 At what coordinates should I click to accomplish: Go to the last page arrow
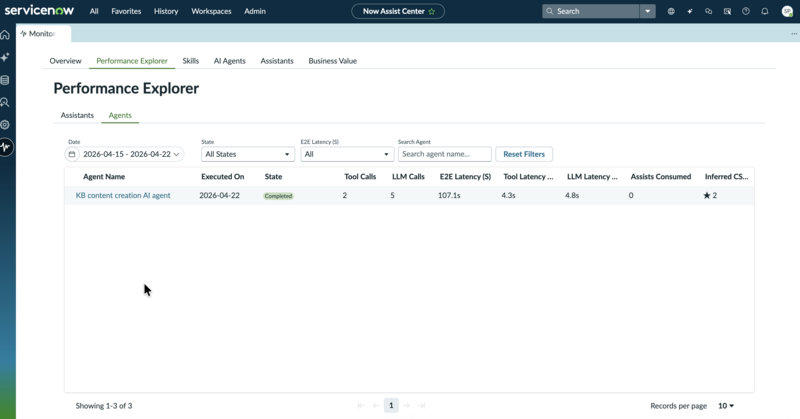tap(421, 406)
